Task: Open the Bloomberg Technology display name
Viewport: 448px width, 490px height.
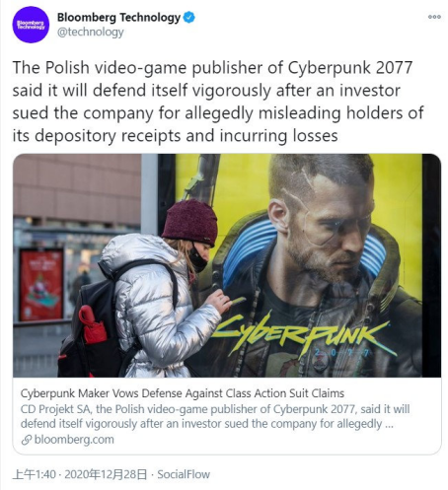Action: 119,18
